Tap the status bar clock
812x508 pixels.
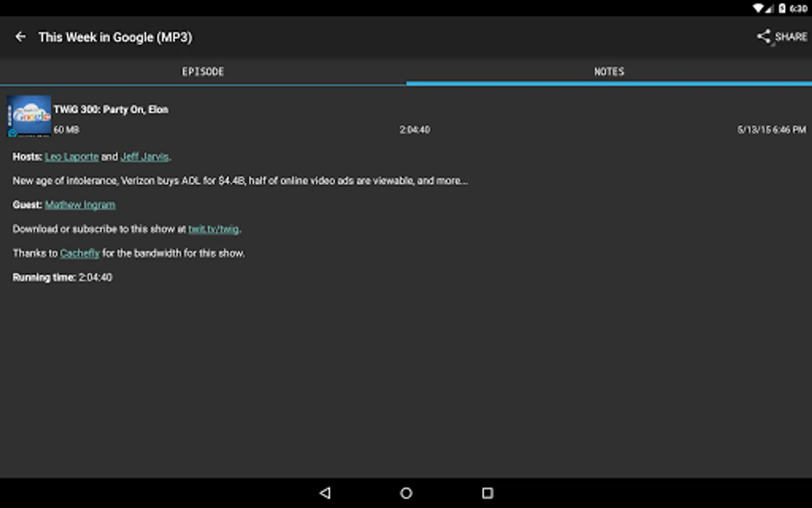click(798, 8)
